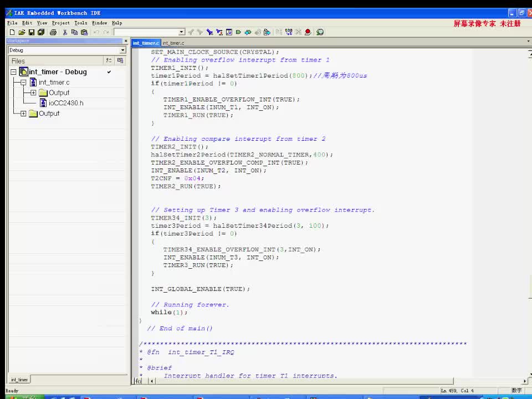Click the right arrow of horizontal scrollbar
Screen dimensions: 532x399
point(525,381)
